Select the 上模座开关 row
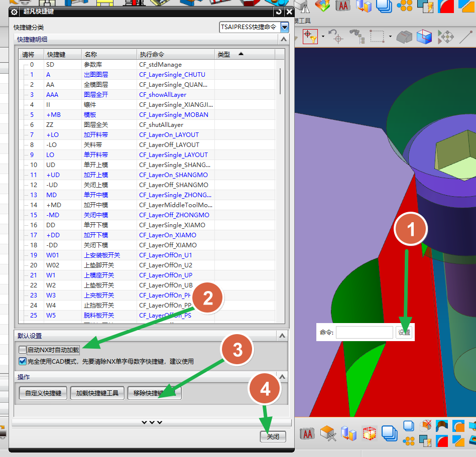The height and width of the screenshot is (457, 476). pyautogui.click(x=147, y=275)
